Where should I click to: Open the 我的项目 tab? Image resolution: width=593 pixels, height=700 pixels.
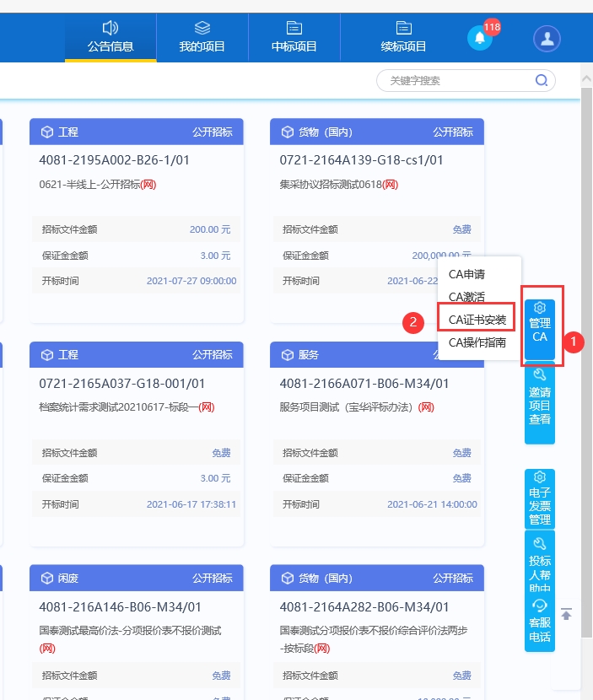202,38
